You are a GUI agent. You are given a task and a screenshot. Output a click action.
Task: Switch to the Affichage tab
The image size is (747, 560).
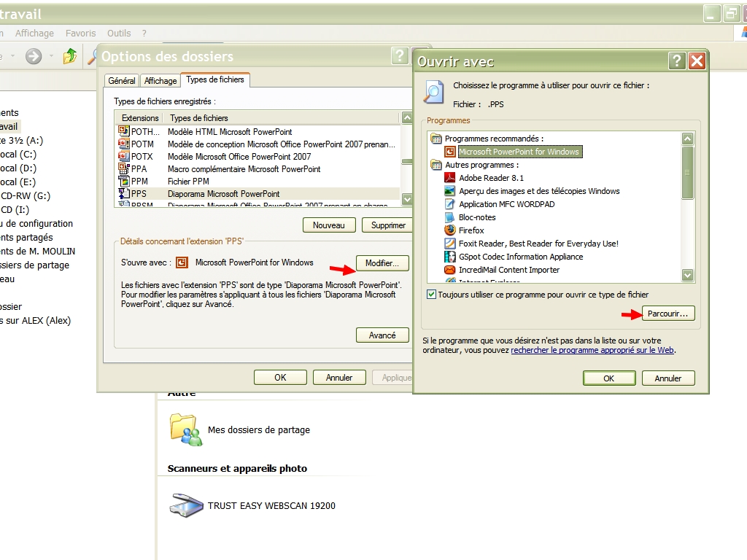coord(160,81)
